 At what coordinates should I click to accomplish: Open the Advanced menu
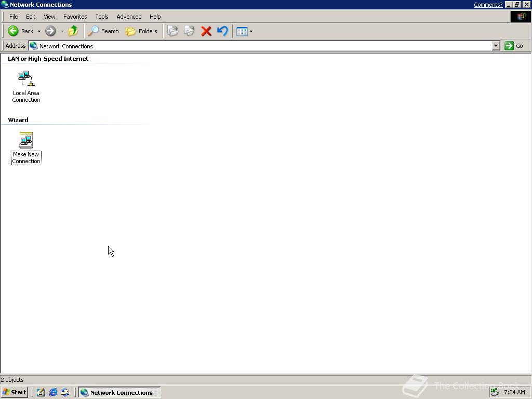pos(129,17)
